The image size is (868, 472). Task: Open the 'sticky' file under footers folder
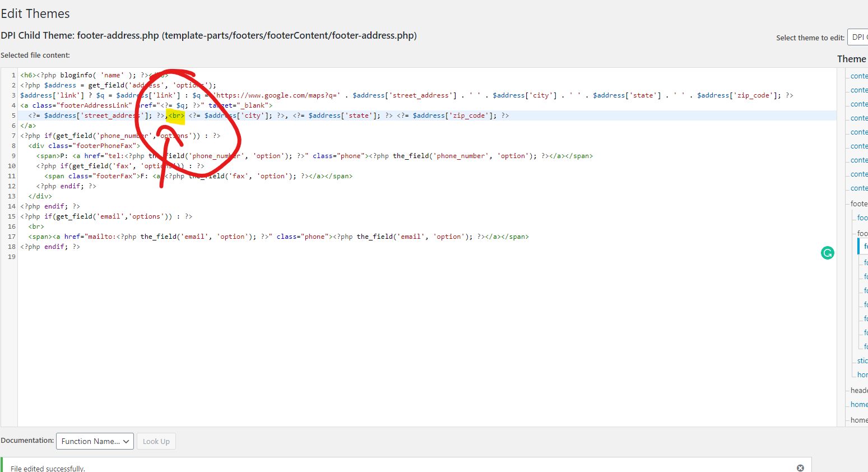tap(862, 360)
